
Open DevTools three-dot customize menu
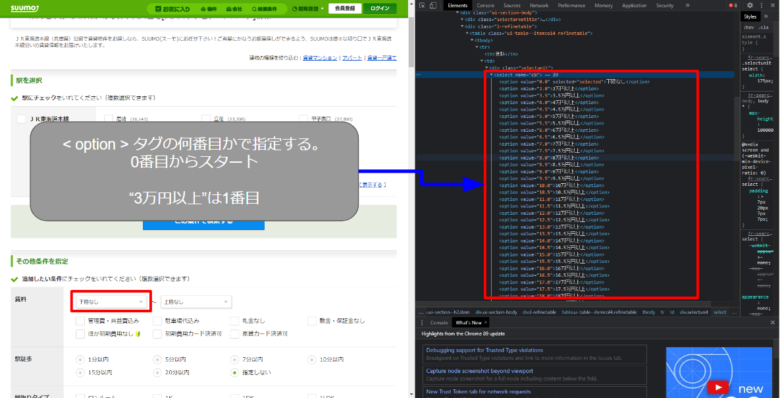tap(761, 5)
